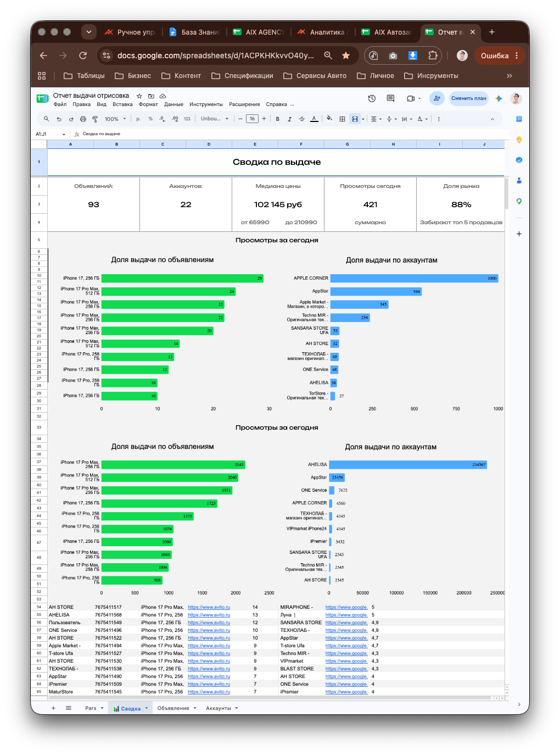Open the comments icon in header
The image size is (560, 755).
[x=390, y=98]
